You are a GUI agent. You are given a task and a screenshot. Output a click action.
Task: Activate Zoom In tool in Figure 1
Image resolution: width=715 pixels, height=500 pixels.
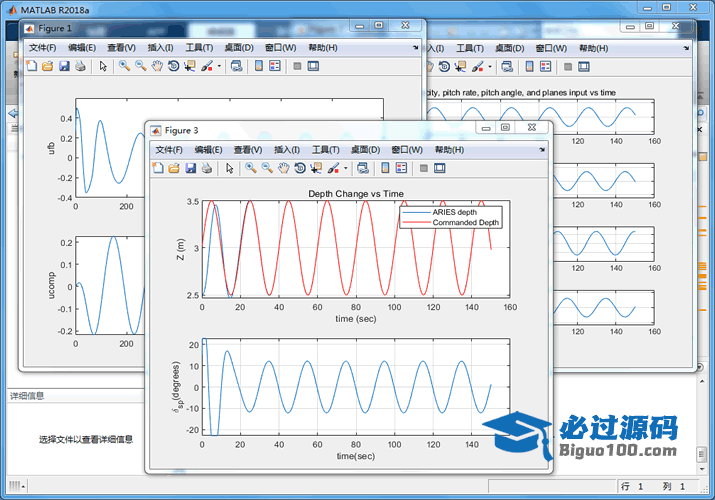tap(124, 66)
